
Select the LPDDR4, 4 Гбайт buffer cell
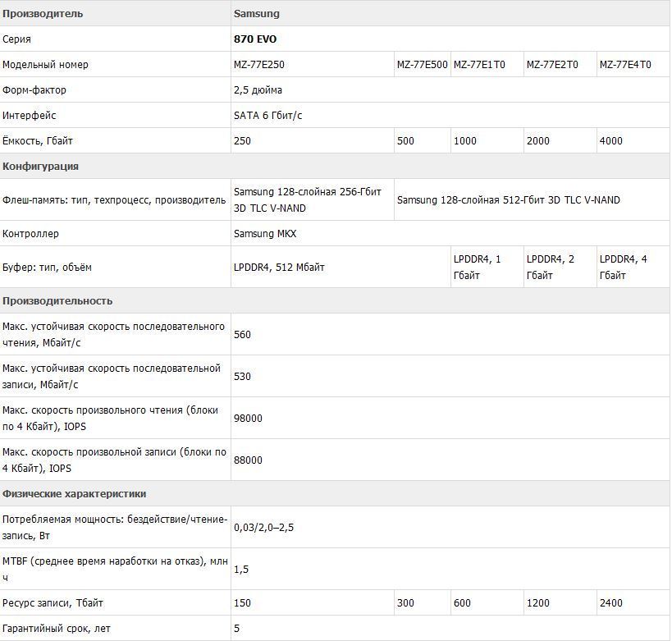tap(624, 268)
